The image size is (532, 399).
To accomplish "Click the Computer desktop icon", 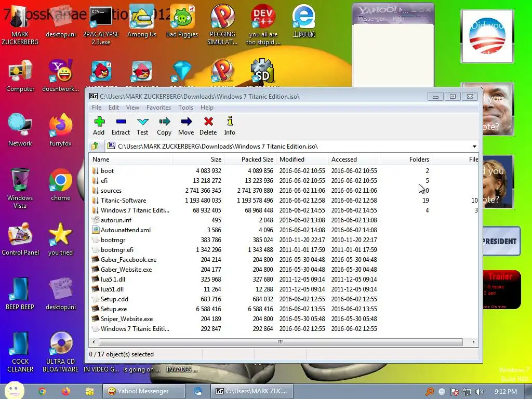I will point(20,76).
